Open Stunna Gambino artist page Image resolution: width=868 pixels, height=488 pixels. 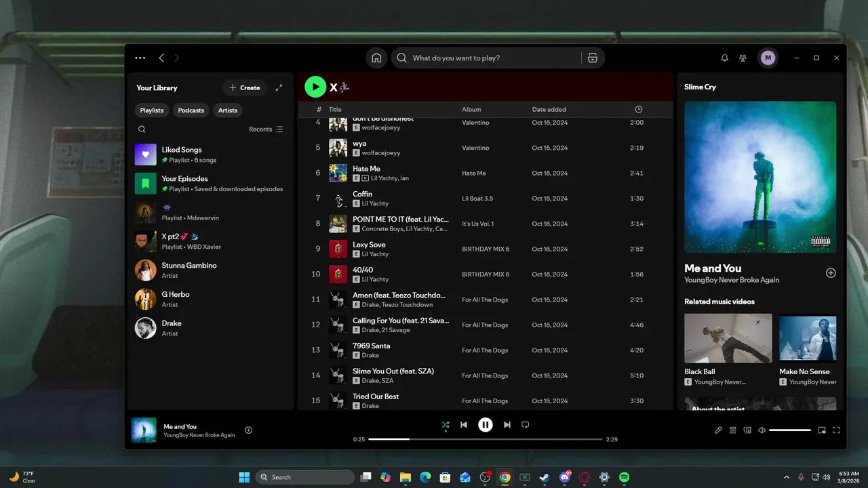point(210,270)
